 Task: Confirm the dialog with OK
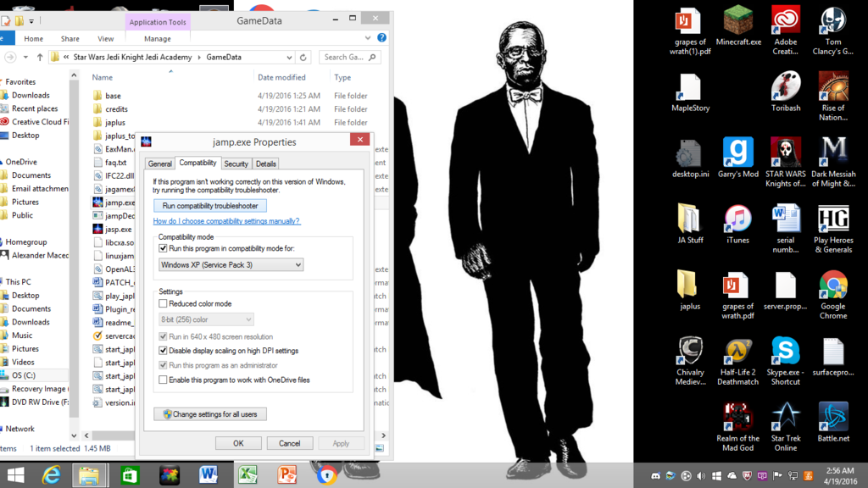[238, 443]
